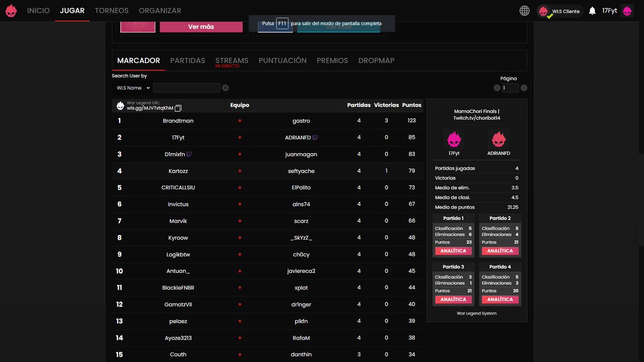The height and width of the screenshot is (362, 644).
Task: Switch to the STREAMS tab
Action: [x=232, y=61]
